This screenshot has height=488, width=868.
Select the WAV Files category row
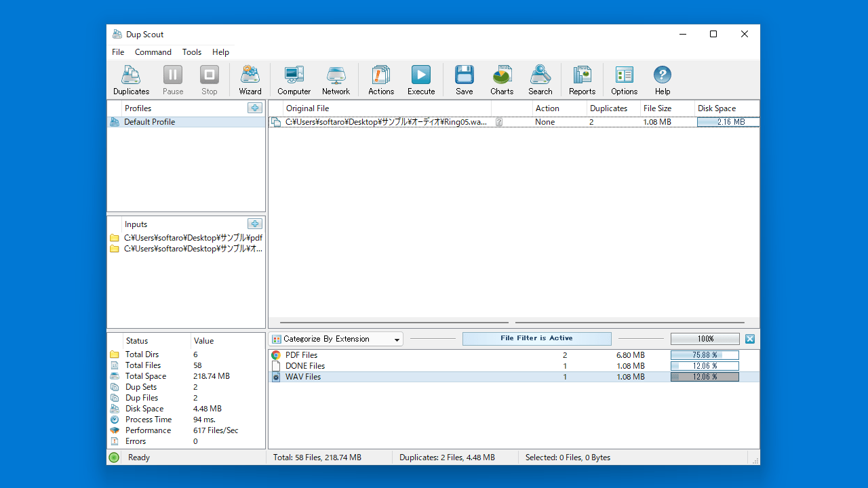(x=514, y=377)
